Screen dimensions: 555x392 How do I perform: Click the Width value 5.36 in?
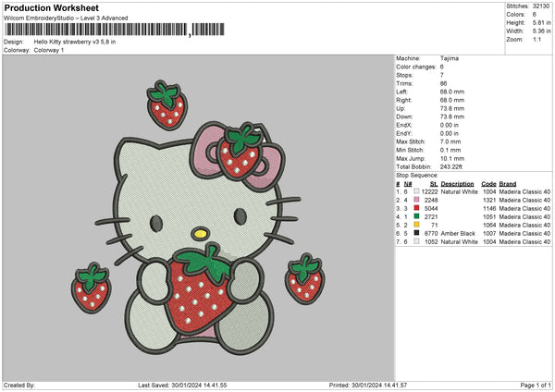pyautogui.click(x=541, y=31)
